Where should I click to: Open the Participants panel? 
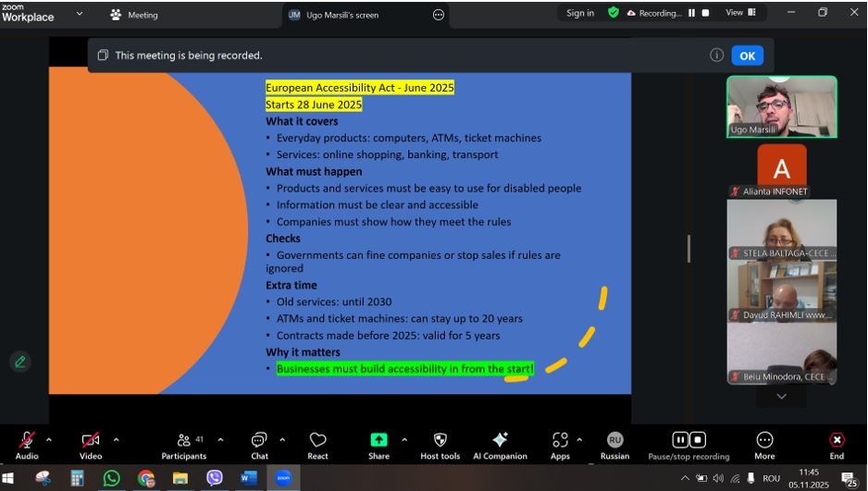pyautogui.click(x=184, y=441)
